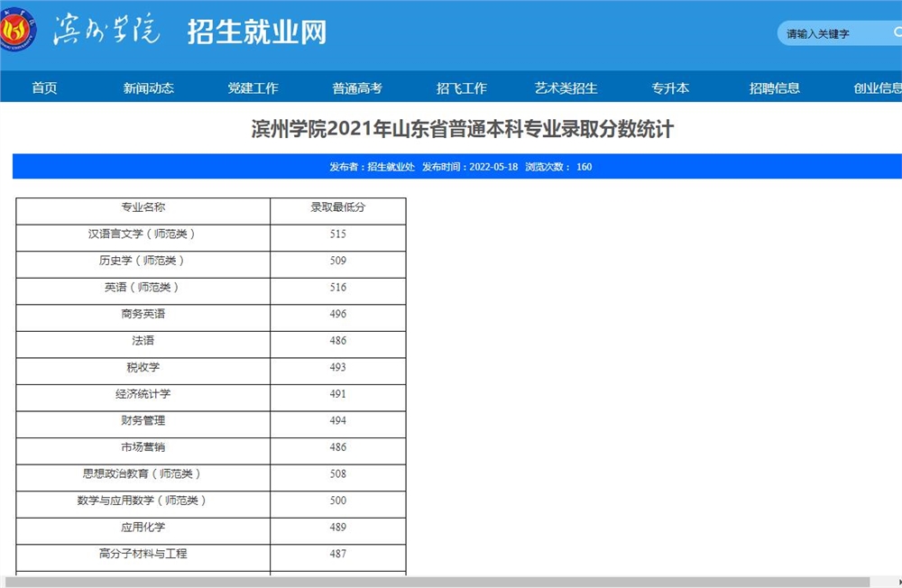Select the 应用化学 cell
The height and width of the screenshot is (588, 902).
pos(143,531)
